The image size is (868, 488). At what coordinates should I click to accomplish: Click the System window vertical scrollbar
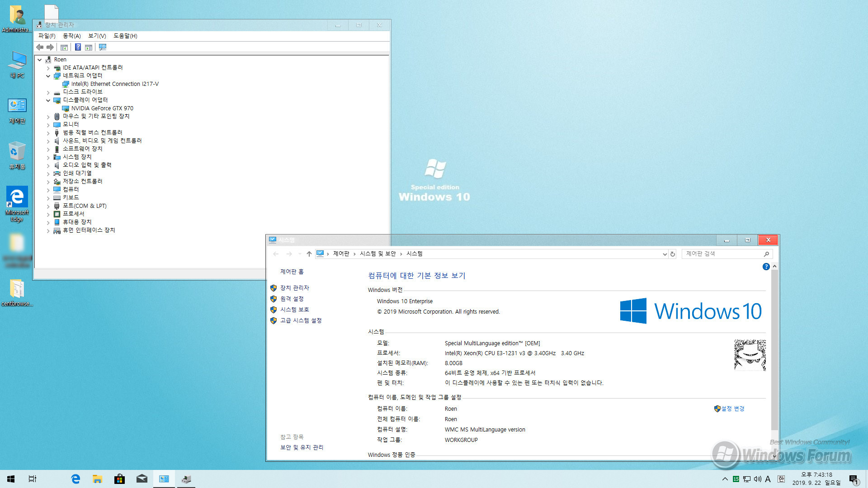pyautogui.click(x=774, y=350)
